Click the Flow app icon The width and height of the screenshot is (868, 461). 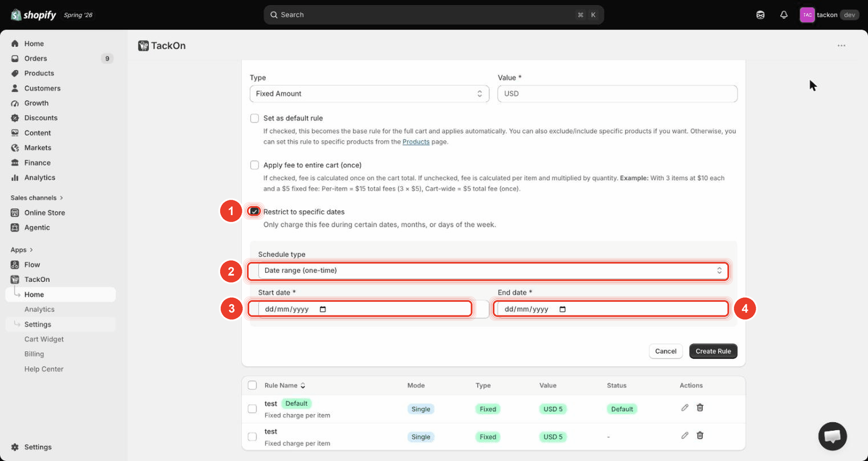(15, 265)
